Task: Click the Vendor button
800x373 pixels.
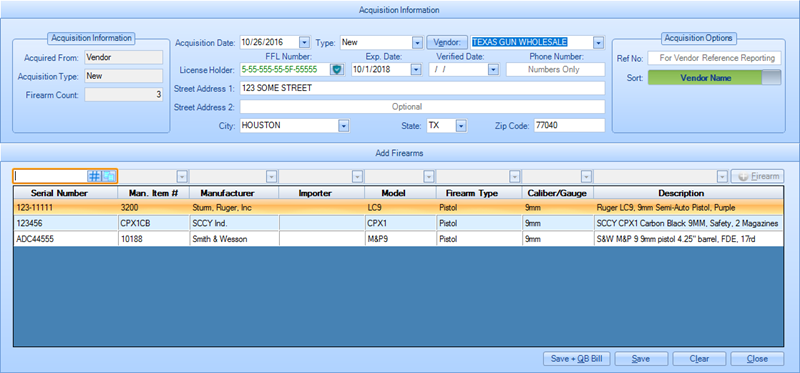Action: 447,42
